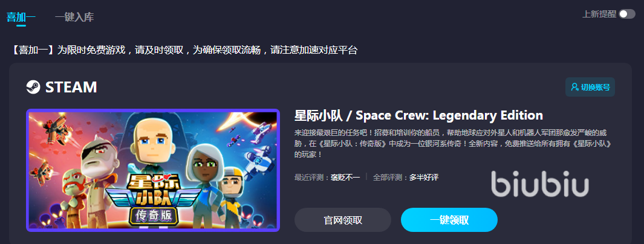Click the STEAM platform heading text
Screen dimensions: 644x244
click(x=71, y=87)
